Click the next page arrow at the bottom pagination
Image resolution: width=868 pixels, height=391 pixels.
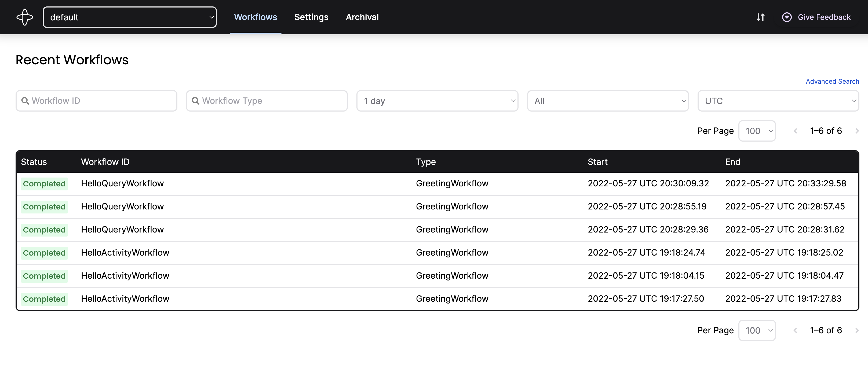coord(857,330)
